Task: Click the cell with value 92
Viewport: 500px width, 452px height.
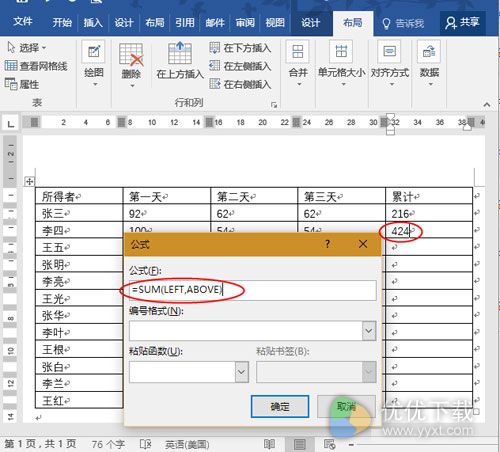Action: [x=167, y=213]
